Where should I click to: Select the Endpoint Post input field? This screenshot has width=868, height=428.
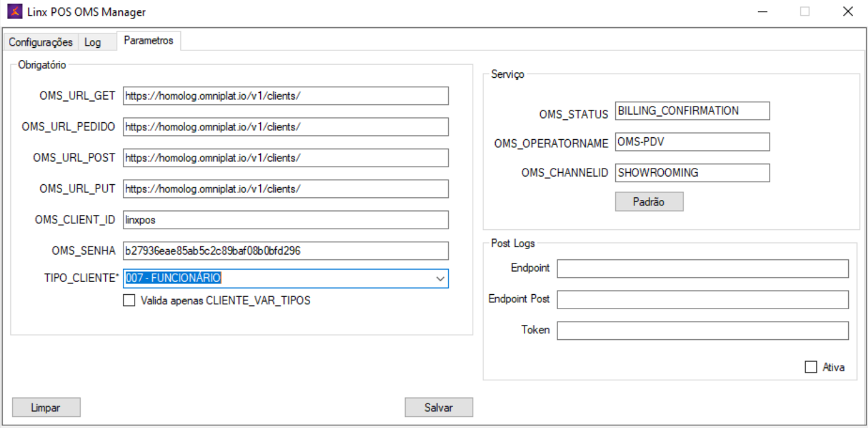(x=702, y=300)
